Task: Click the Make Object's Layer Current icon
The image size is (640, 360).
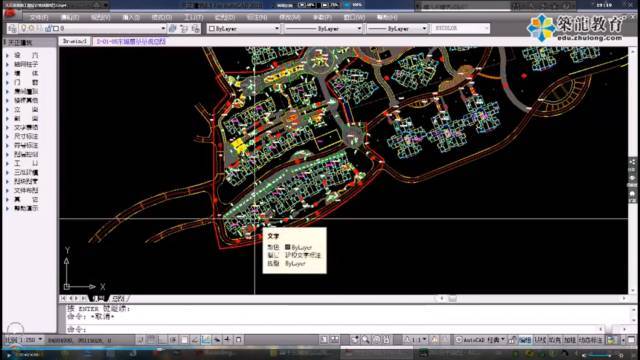Action: pos(173,28)
